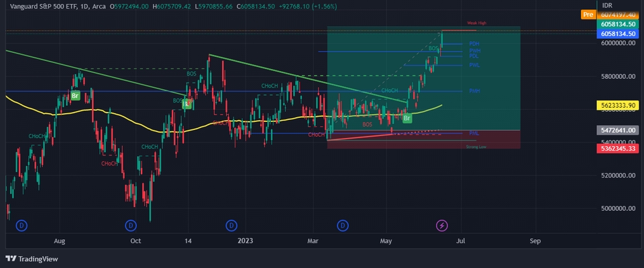Screen dimensions: 644x268
Task: Select the red 5362345.33 stop price label
Action: 618,149
